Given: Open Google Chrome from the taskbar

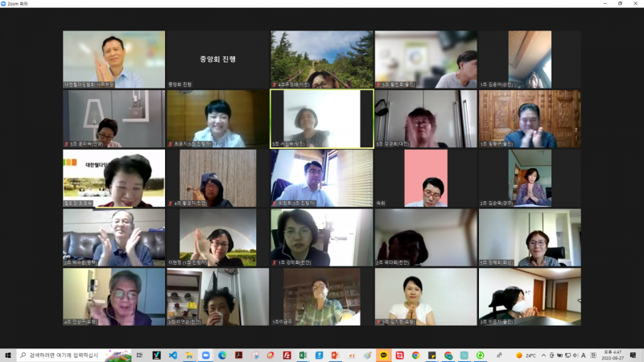Looking at the screenshot, I should [x=415, y=355].
